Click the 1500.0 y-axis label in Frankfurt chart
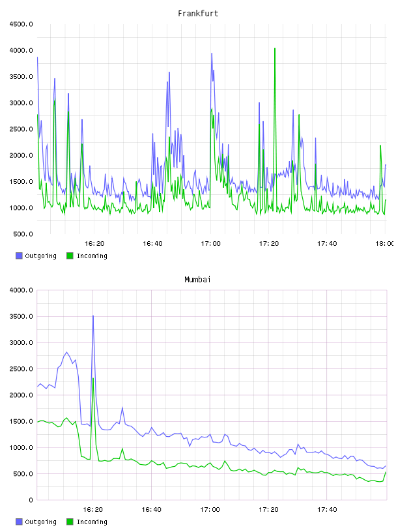396x532 pixels. pos(21,181)
